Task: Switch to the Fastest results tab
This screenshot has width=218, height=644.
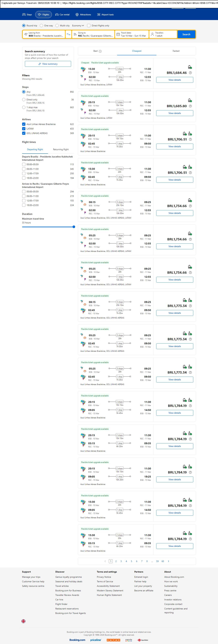Action: pyautogui.click(x=176, y=51)
